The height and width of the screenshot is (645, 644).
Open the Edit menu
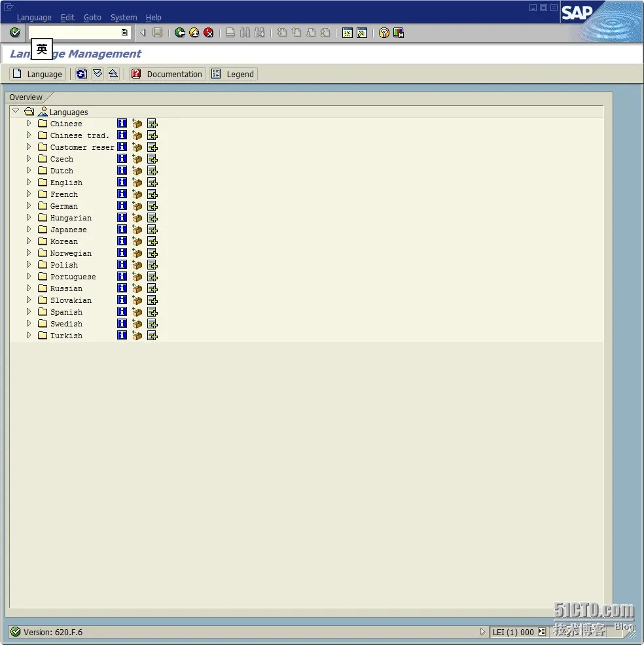pyautogui.click(x=67, y=17)
